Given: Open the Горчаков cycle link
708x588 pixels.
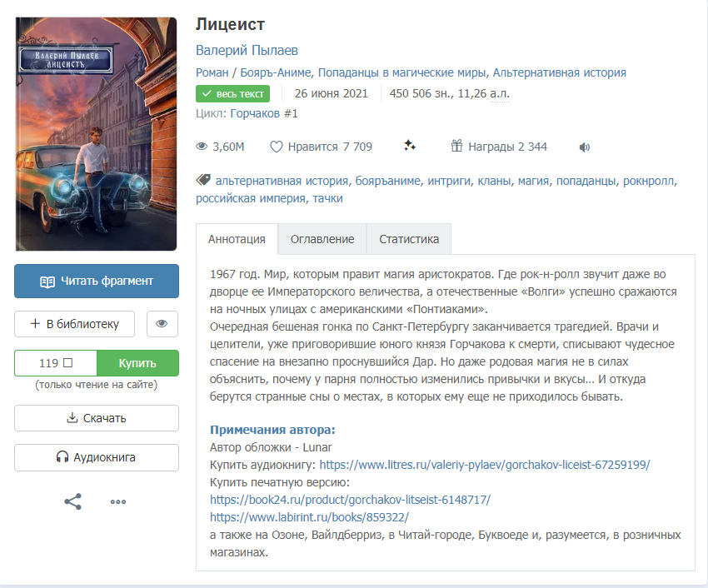Looking at the screenshot, I should point(256,113).
